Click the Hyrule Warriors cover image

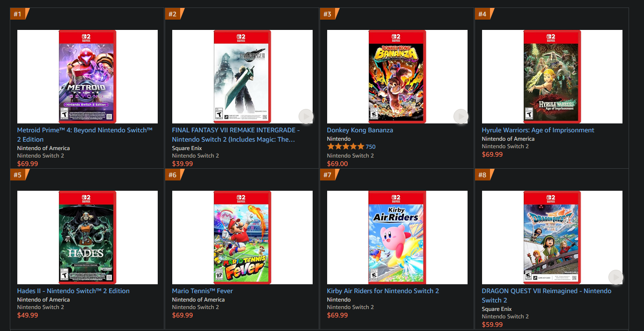[x=552, y=77]
